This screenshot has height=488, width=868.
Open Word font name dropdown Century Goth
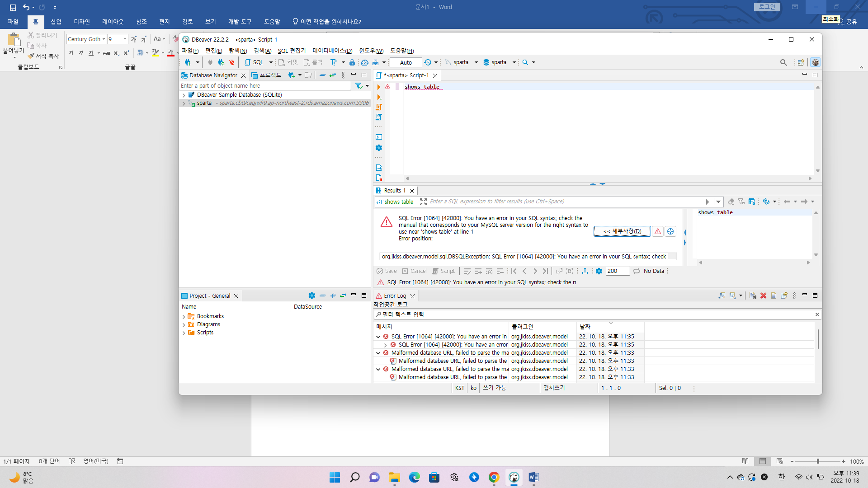[x=104, y=39]
